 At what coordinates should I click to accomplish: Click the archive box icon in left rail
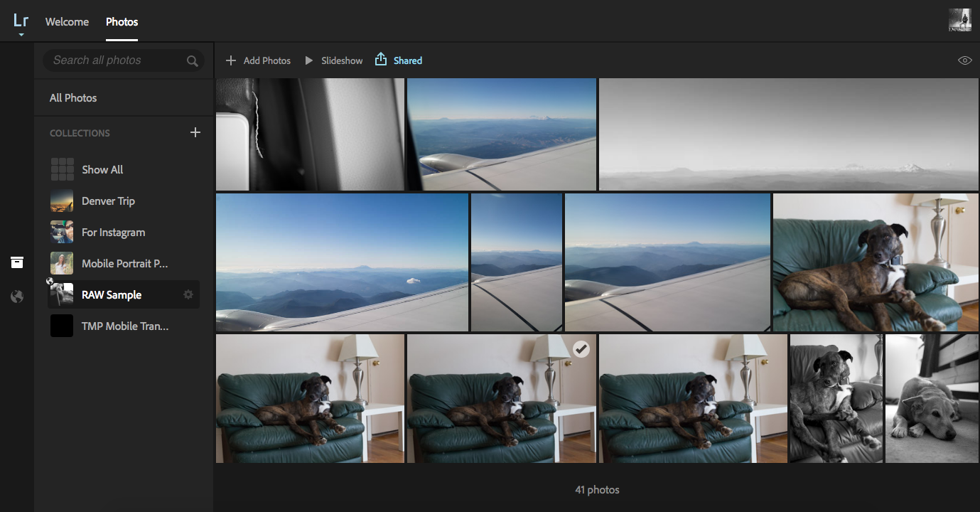[x=17, y=262]
